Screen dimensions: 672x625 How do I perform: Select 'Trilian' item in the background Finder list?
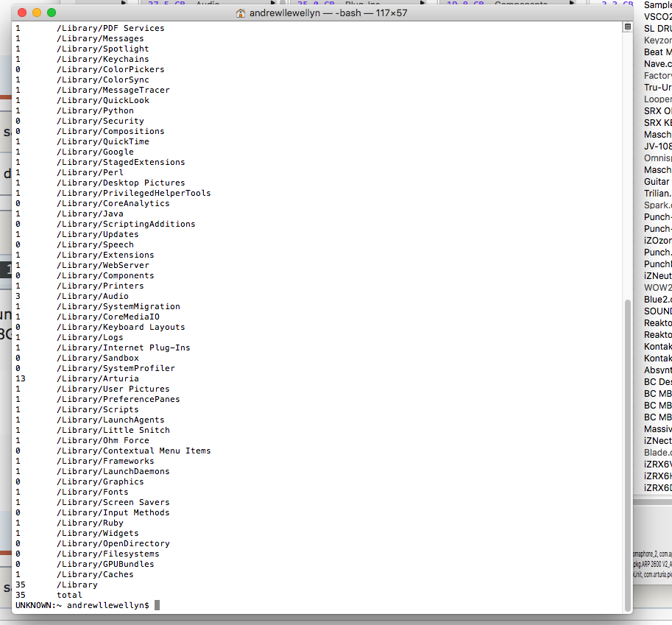click(x=657, y=194)
